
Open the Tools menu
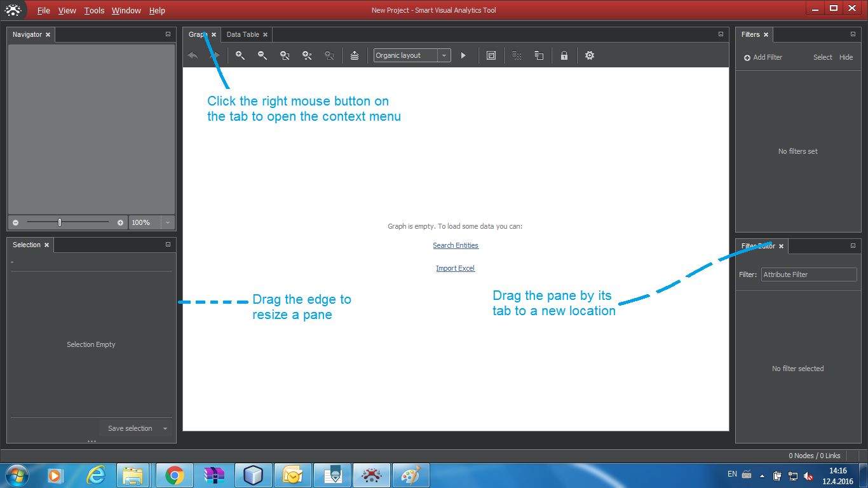point(94,10)
